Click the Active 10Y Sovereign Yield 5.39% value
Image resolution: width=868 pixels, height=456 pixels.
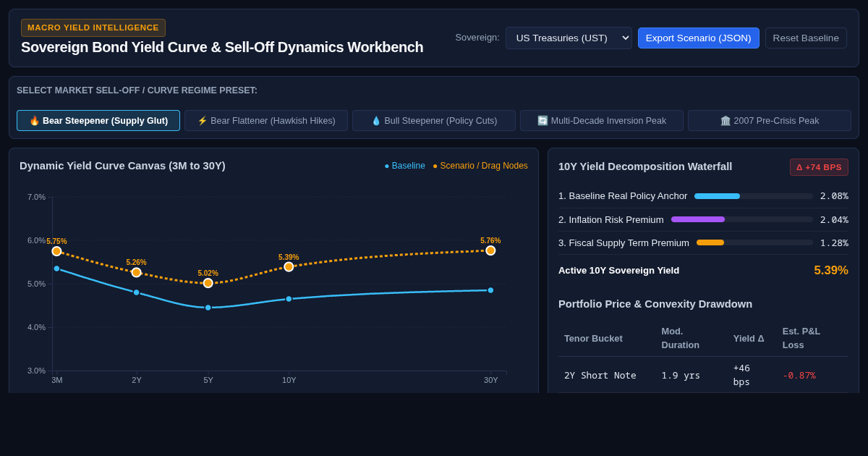tap(831, 270)
